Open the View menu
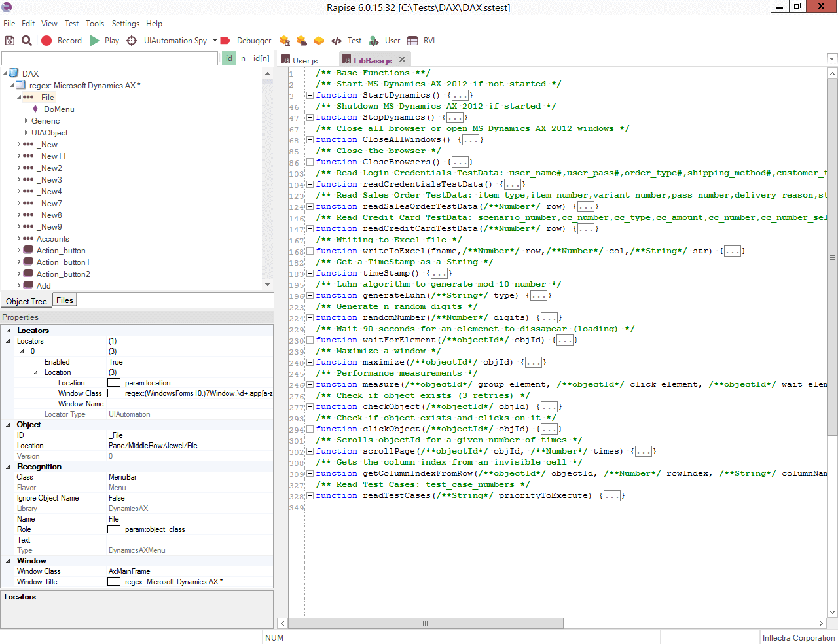Viewport: 838px width, 644px height. point(50,24)
